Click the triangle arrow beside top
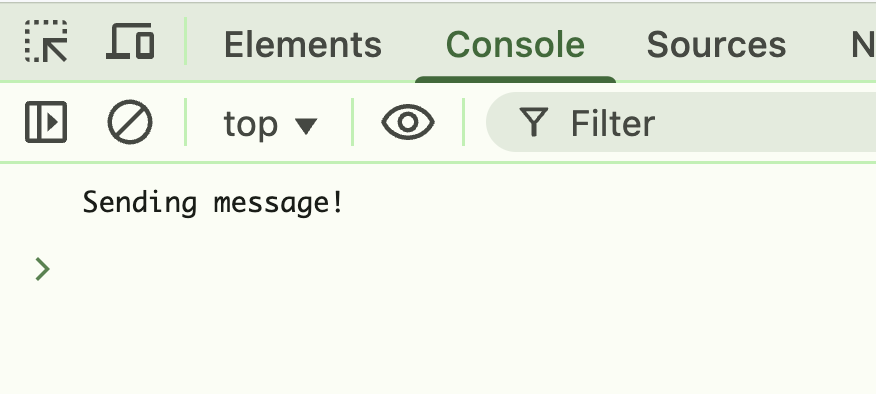The height and width of the screenshot is (394, 876). (306, 126)
